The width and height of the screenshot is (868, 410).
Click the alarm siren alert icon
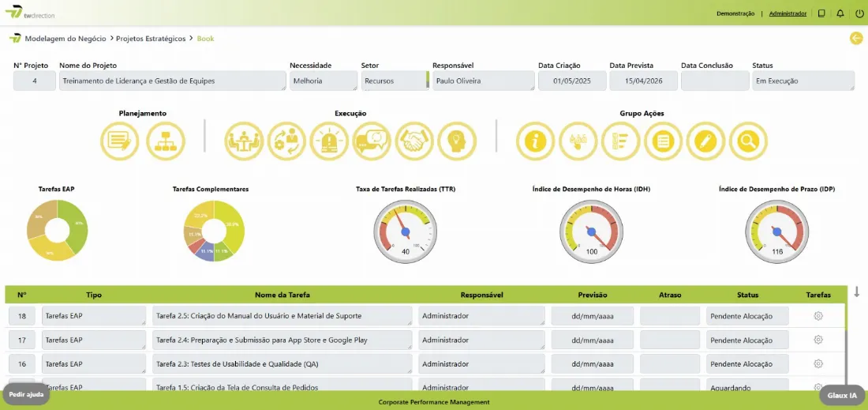(x=329, y=141)
